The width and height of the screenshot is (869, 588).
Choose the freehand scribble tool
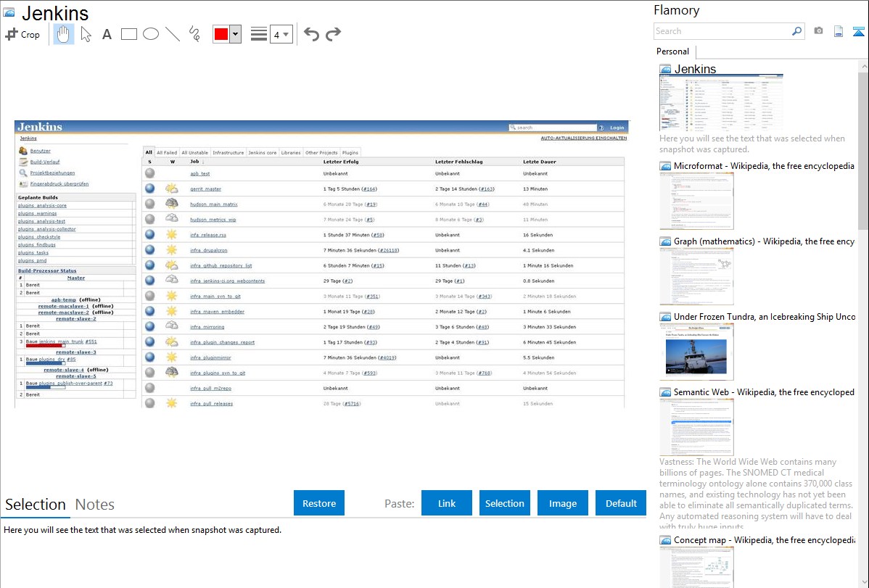(x=194, y=34)
